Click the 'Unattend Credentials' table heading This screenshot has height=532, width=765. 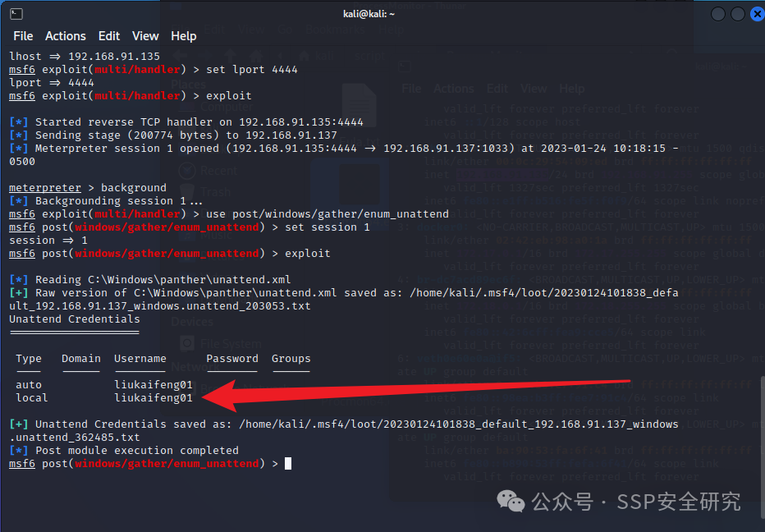[x=74, y=319]
